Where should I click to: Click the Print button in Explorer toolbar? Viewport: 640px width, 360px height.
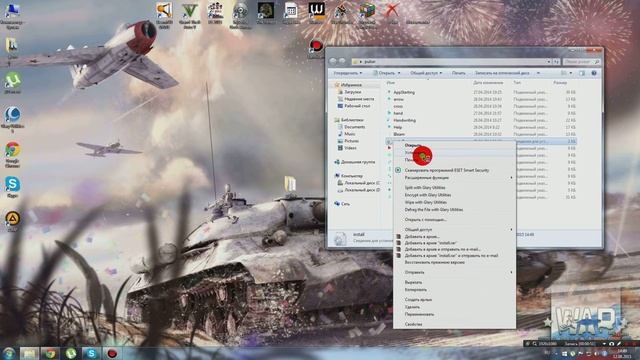click(458, 73)
